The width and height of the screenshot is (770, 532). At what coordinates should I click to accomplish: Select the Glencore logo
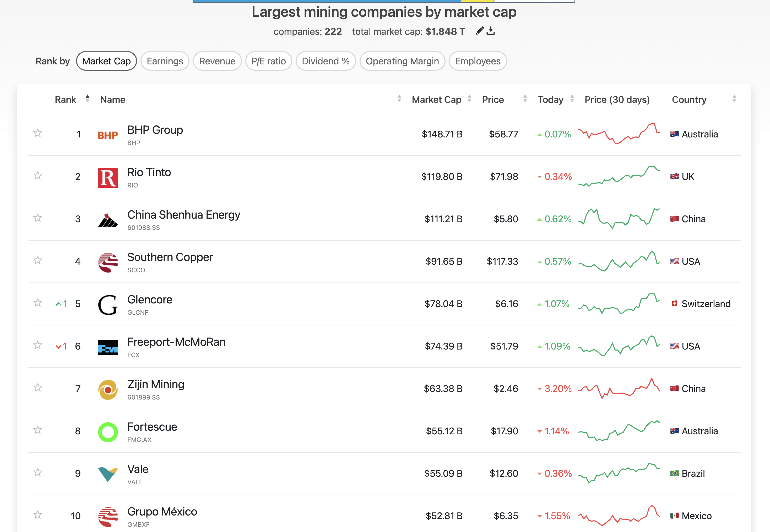coord(107,304)
